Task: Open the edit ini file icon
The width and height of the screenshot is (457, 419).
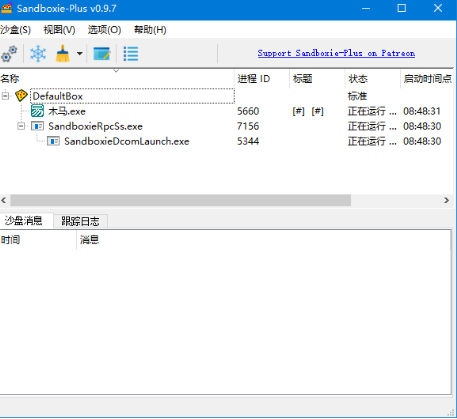Action: [x=102, y=54]
